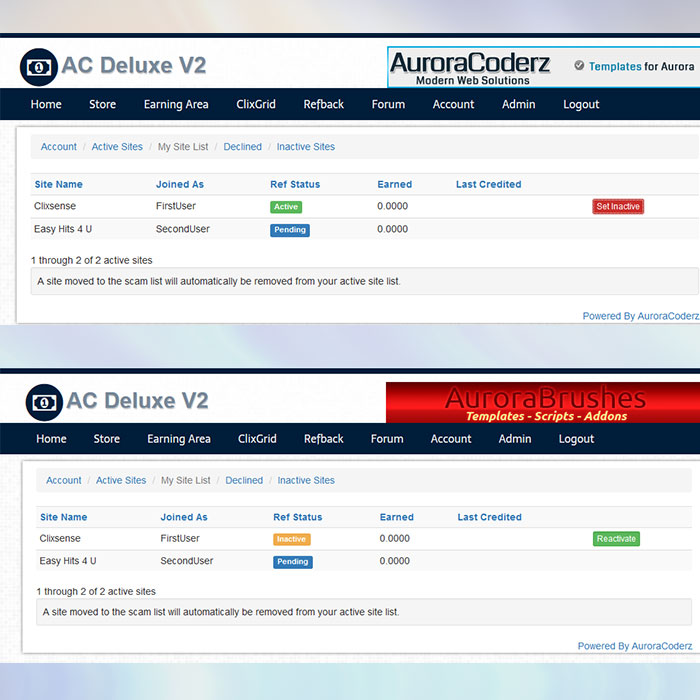Select SecondUser in the bottom table
This screenshot has width=700, height=700.
187,561
